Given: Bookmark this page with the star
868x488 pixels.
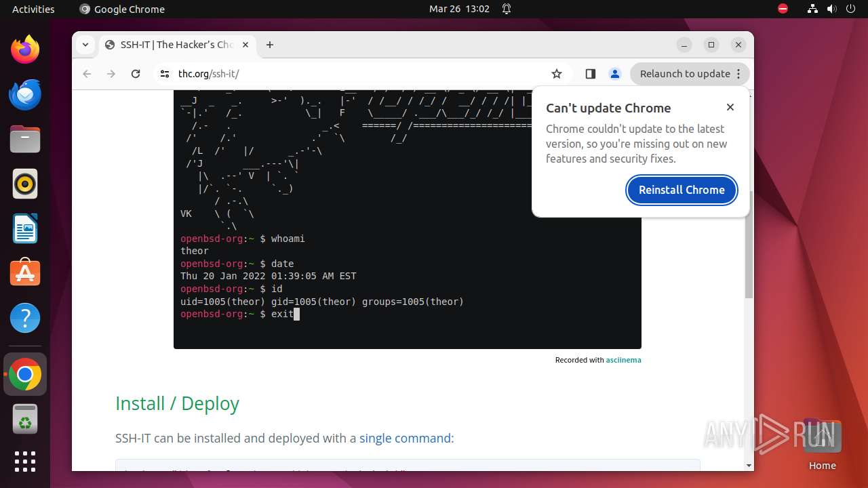Looking at the screenshot, I should [557, 74].
